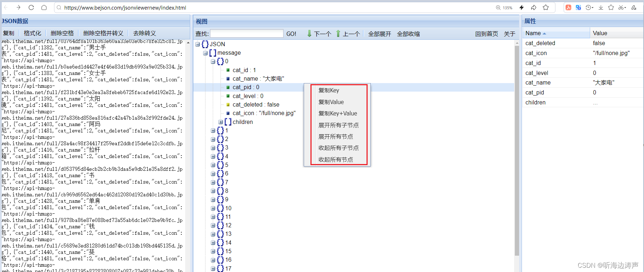Expand tree node 10
This screenshot has height=272, width=644.
click(213, 208)
